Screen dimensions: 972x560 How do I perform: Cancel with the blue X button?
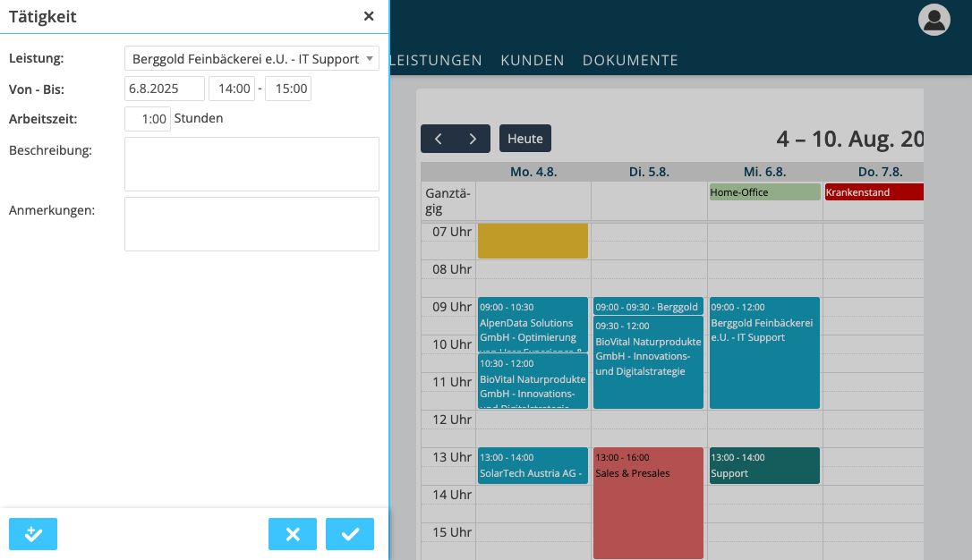coord(293,534)
